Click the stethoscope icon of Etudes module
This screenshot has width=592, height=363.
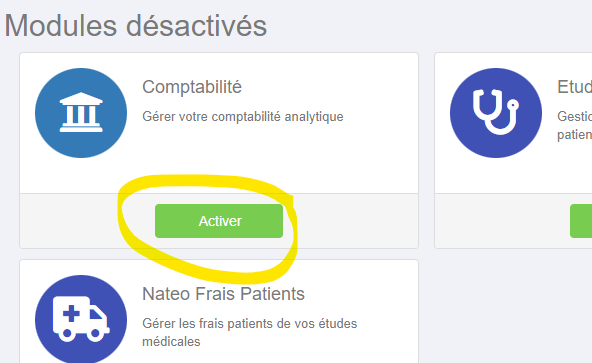pyautogui.click(x=496, y=113)
